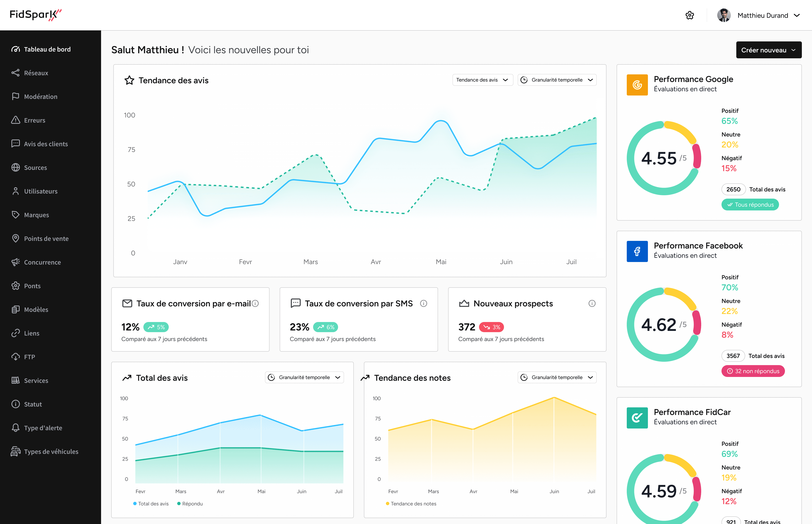The height and width of the screenshot is (524, 812).
Task: Click the FidCar checkmark logo icon
Action: coord(637,418)
